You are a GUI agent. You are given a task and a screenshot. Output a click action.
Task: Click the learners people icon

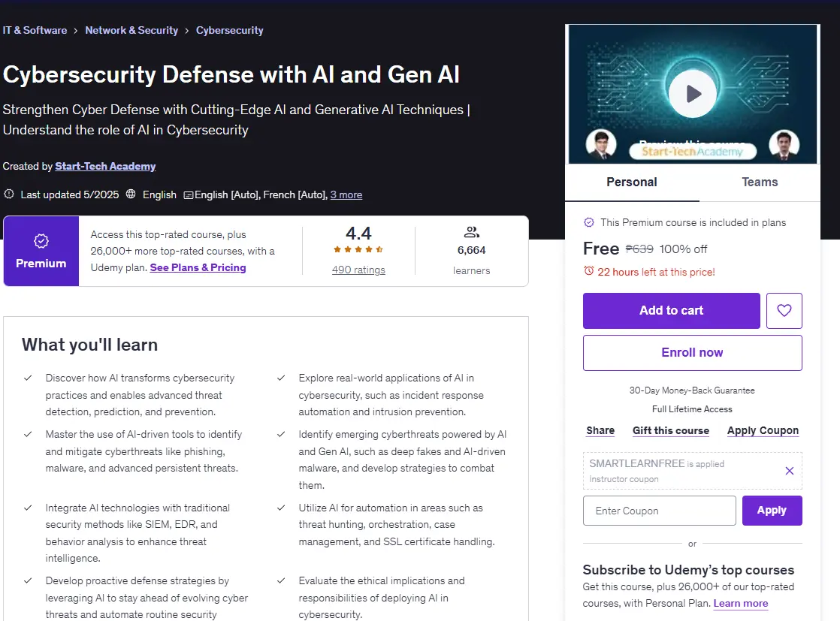pos(471,232)
